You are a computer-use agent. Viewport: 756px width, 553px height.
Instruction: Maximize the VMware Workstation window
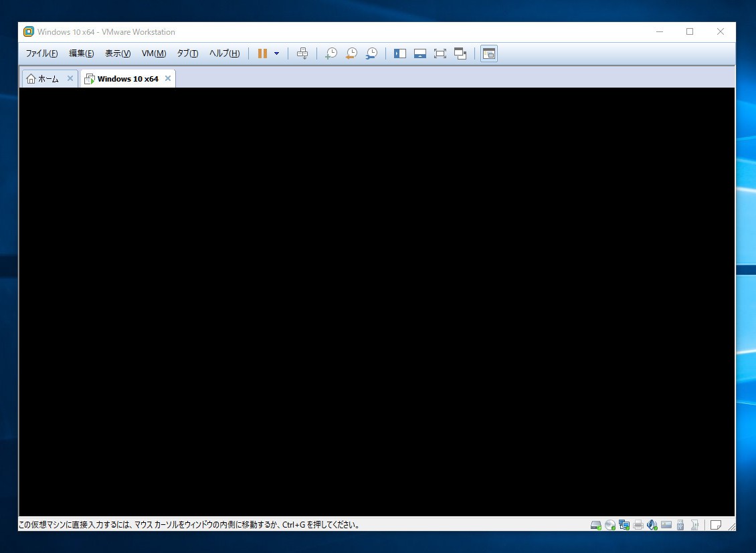click(690, 32)
